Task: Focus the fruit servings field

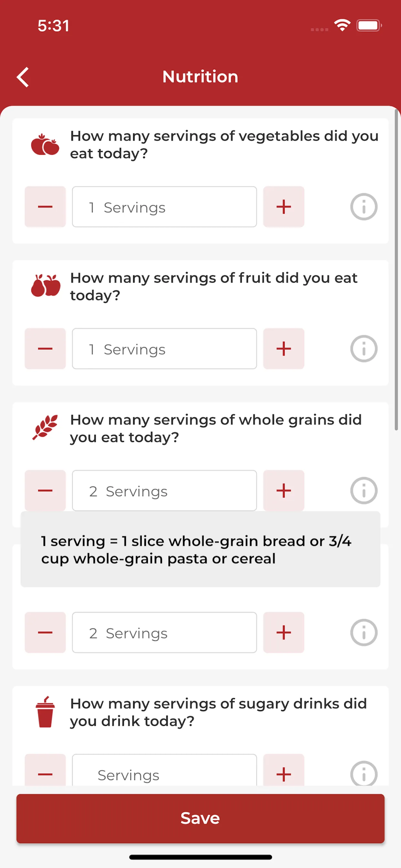Action: (164, 349)
